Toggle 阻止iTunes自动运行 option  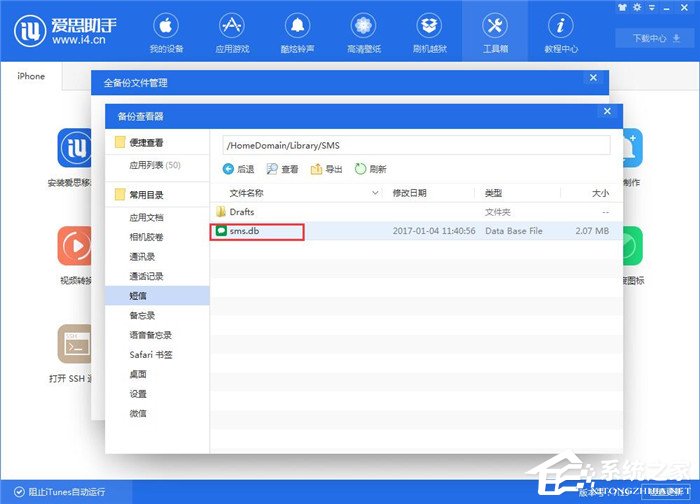click(x=60, y=492)
